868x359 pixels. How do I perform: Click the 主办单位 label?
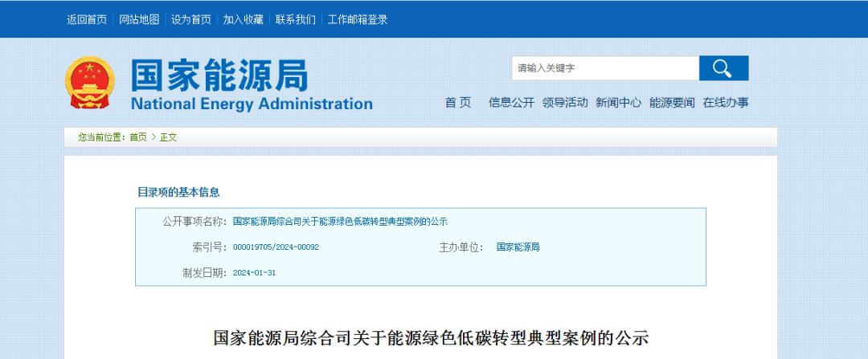coord(461,247)
